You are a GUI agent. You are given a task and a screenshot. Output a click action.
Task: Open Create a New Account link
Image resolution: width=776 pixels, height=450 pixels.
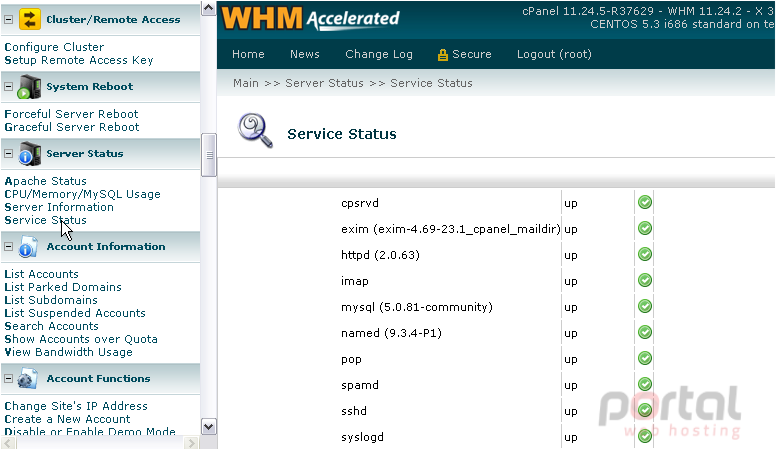[x=67, y=419]
